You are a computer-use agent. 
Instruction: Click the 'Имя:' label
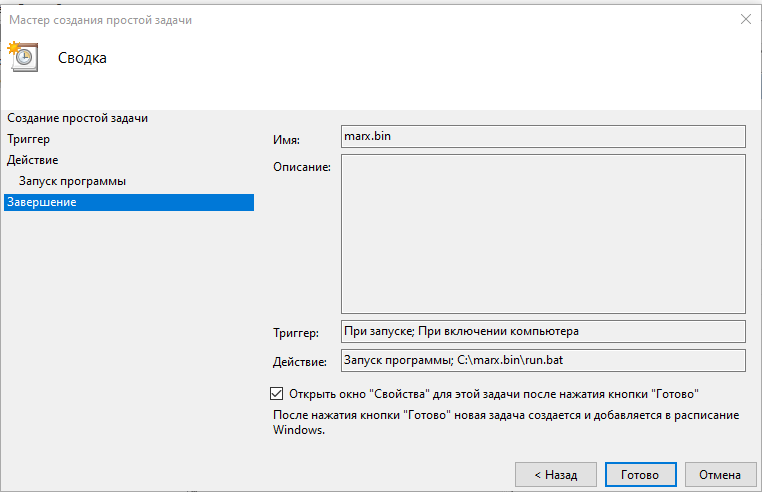tap(286, 139)
